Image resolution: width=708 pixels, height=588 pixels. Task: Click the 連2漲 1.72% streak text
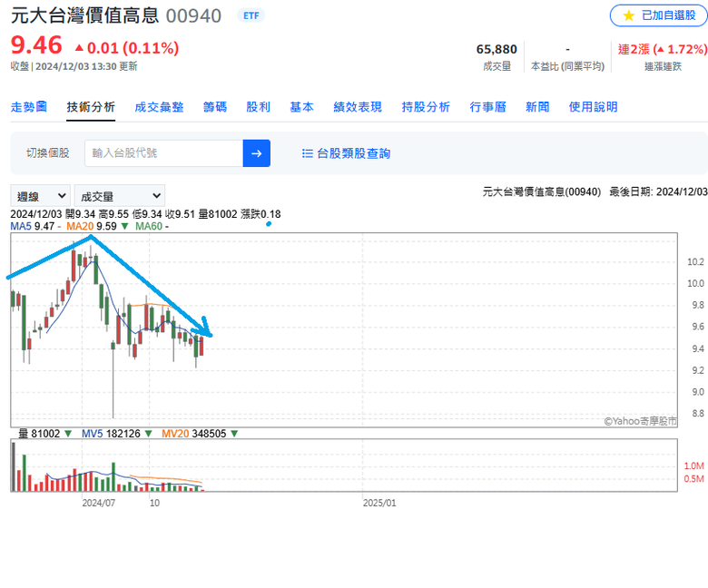pyautogui.click(x=663, y=49)
